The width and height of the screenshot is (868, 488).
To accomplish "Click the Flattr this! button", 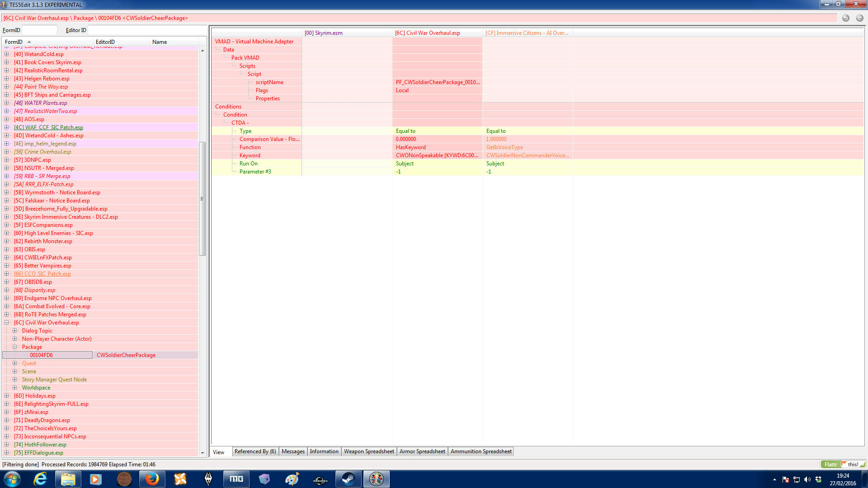I will (842, 464).
